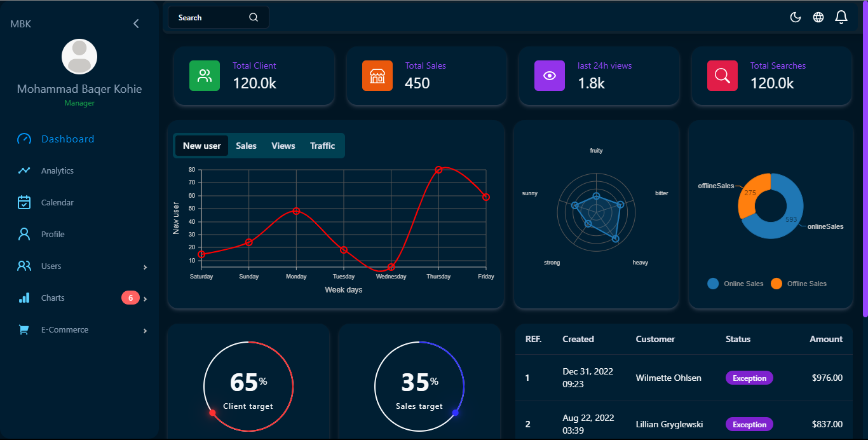Screen dimensions: 868x440
Task: Open notifications bell icon
Action: click(841, 17)
